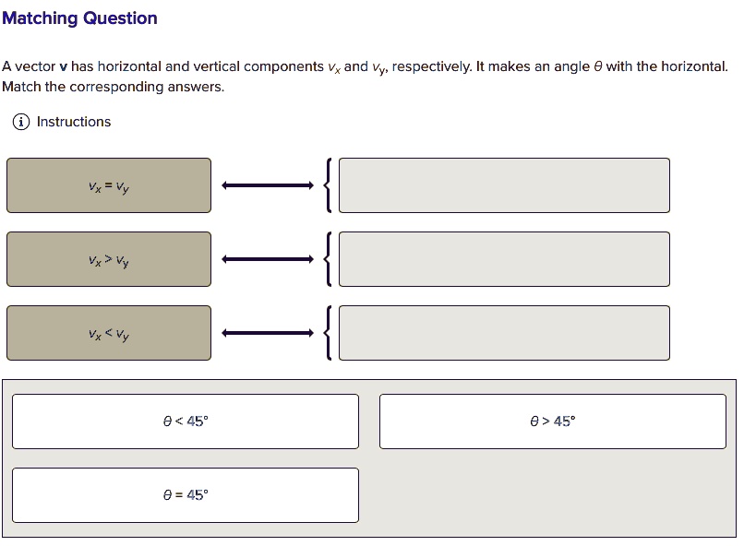
Task: Click the curly brace in the vx < vy row
Action: click(328, 333)
